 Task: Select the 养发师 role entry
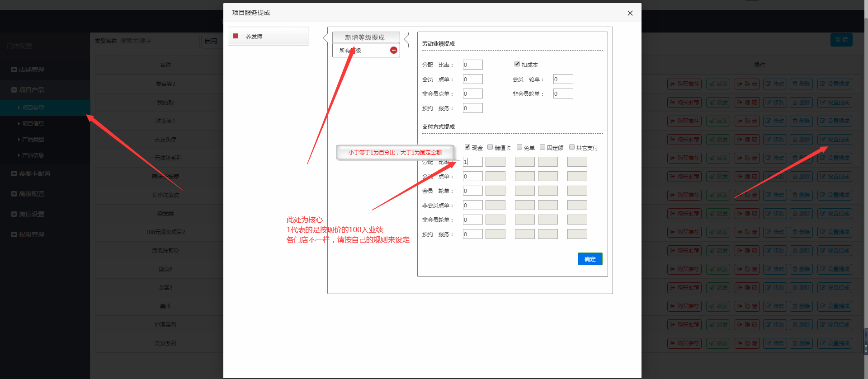269,36
